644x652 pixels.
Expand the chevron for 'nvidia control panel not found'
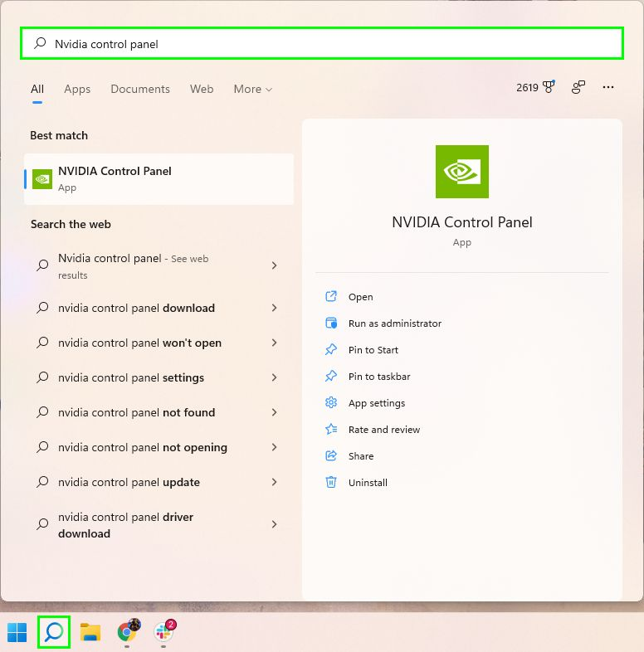point(274,412)
